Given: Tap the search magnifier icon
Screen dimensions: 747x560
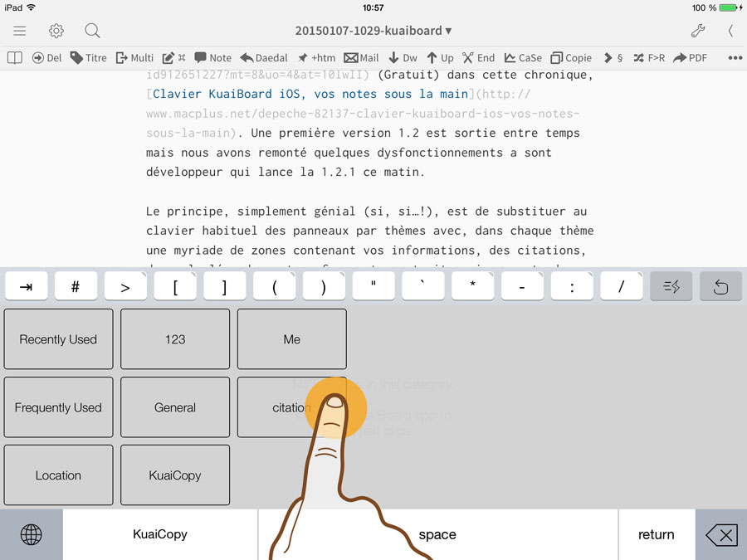Looking at the screenshot, I should click(92, 31).
